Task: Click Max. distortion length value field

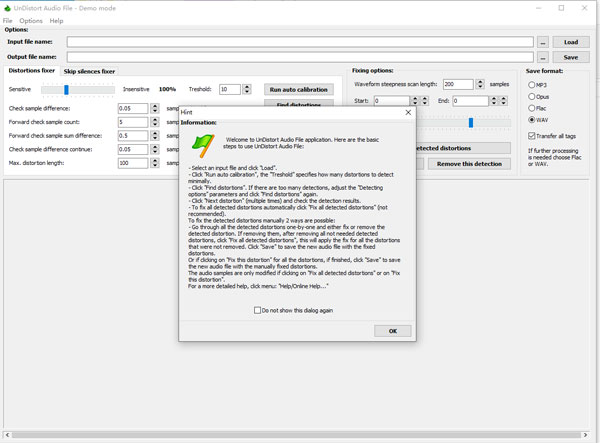Action: pyautogui.click(x=132, y=163)
